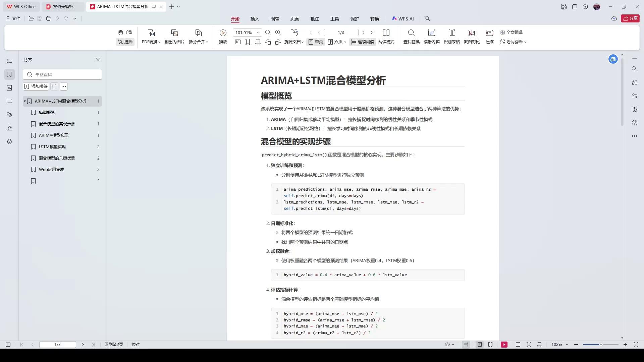Switch to the 插入 tab
Image resolution: width=644 pixels, height=362 pixels.
pyautogui.click(x=255, y=19)
